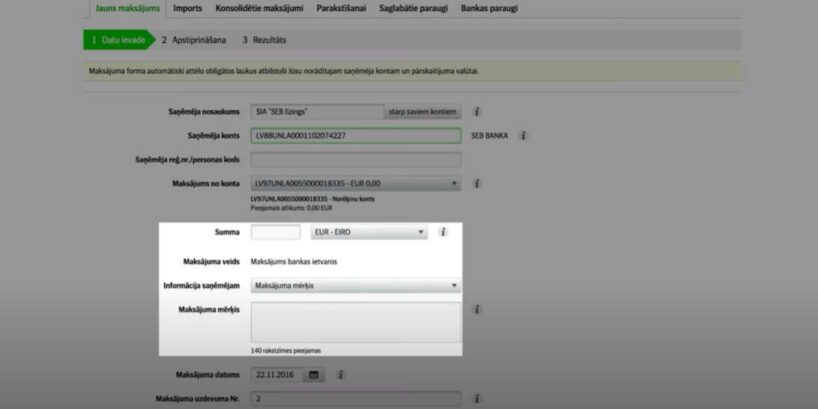Select the Parakstīšanai tab
Image resolution: width=818 pixels, height=409 pixels.
click(341, 8)
